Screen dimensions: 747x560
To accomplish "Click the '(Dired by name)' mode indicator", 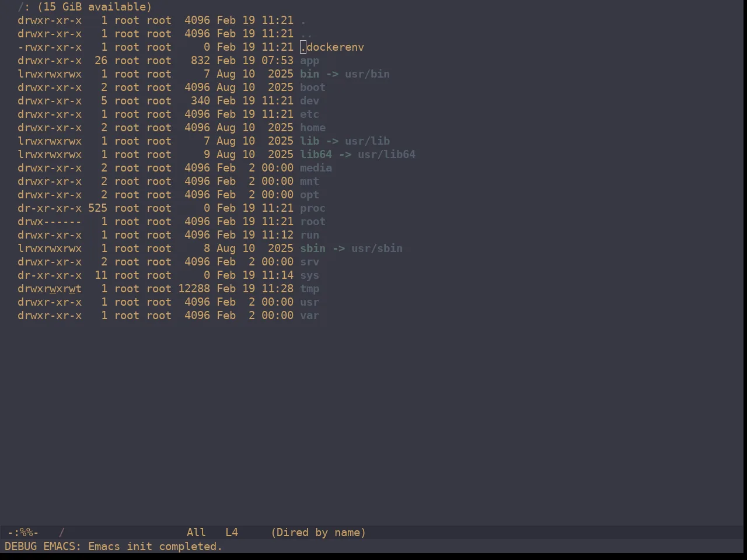I will [319, 533].
